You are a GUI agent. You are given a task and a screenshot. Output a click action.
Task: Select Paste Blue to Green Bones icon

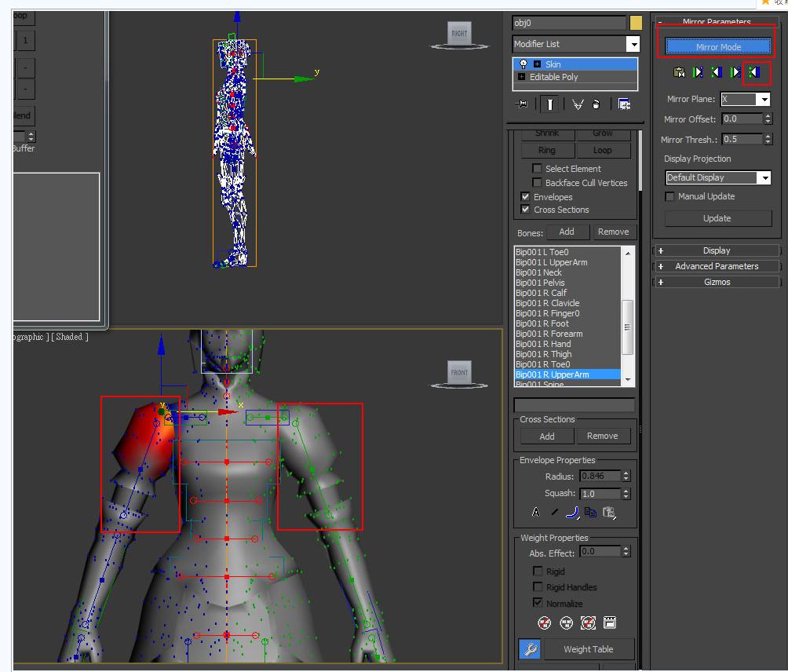click(716, 71)
